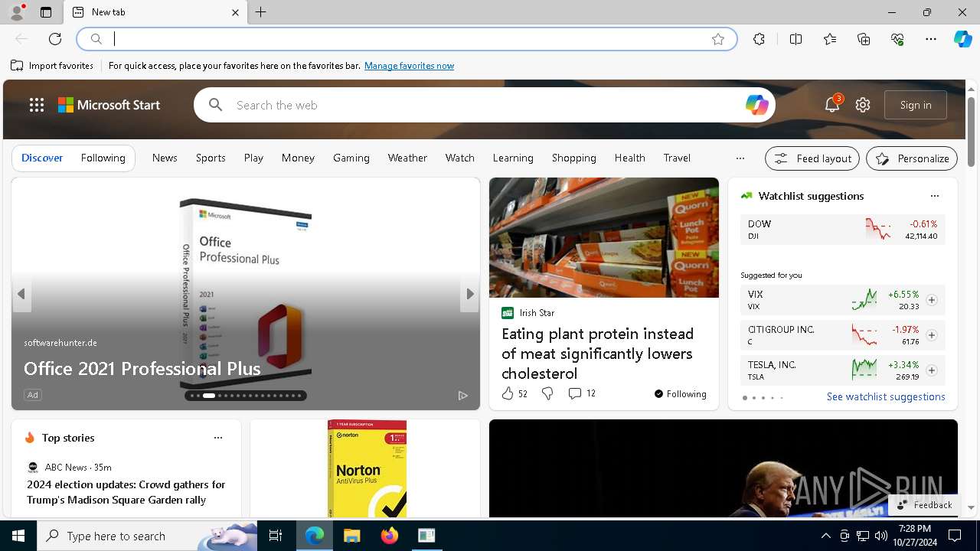Open Task View on taskbar

[276, 536]
